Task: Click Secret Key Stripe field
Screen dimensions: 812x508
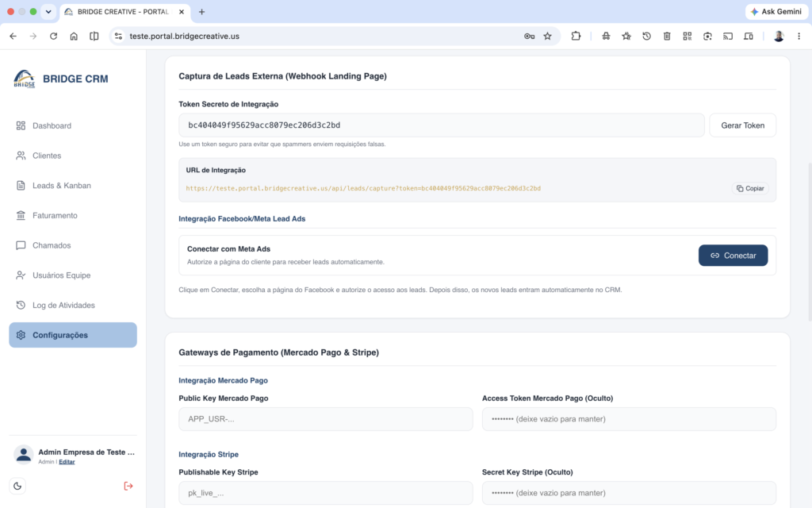Action: 629,493
